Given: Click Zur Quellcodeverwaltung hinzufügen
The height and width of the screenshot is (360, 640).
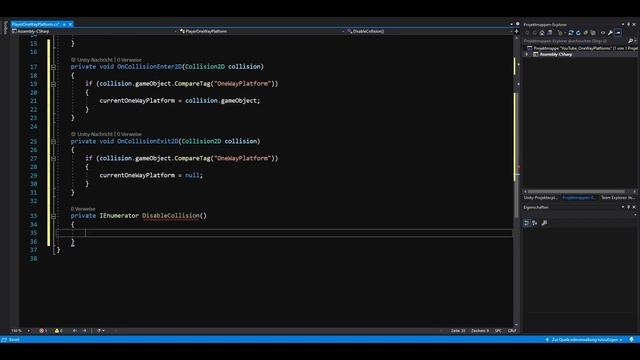Looking at the screenshot, I should click(584, 340).
